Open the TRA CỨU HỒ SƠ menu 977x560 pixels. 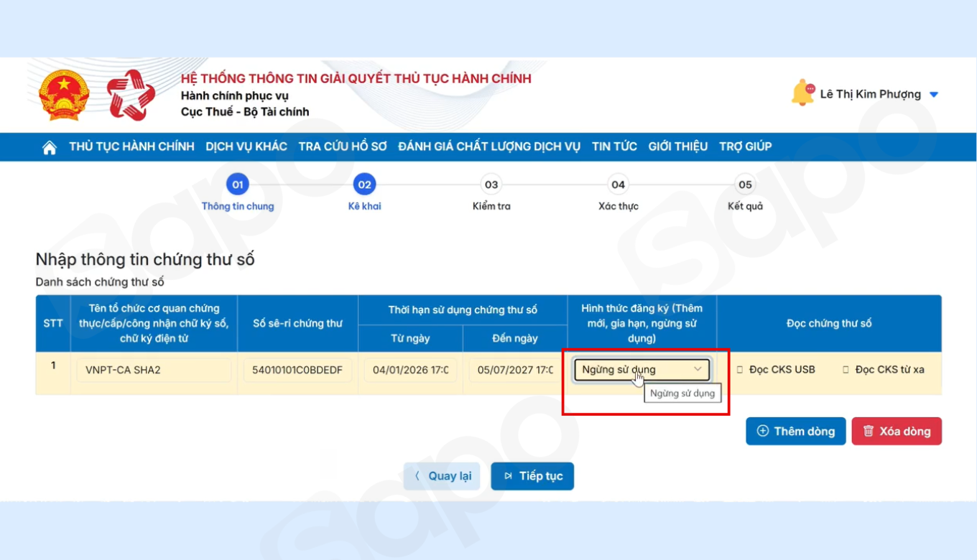tap(343, 146)
